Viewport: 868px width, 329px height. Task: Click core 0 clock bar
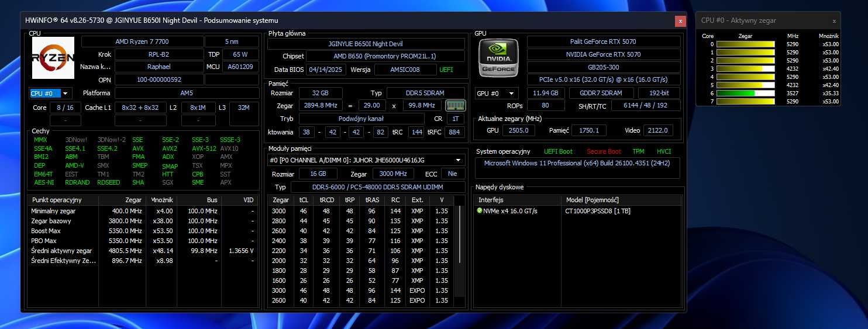tap(745, 44)
